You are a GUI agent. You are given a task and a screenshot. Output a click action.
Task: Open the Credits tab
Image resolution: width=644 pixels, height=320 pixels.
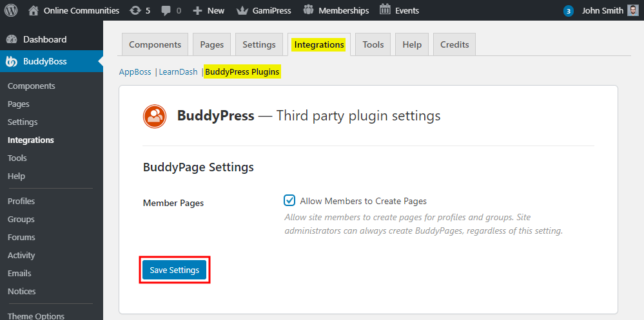pos(454,44)
